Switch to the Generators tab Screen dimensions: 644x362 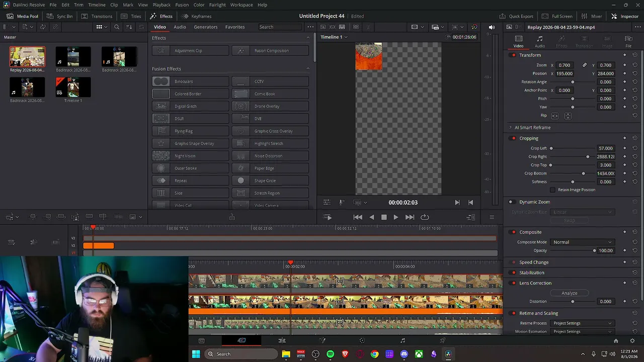pyautogui.click(x=206, y=27)
